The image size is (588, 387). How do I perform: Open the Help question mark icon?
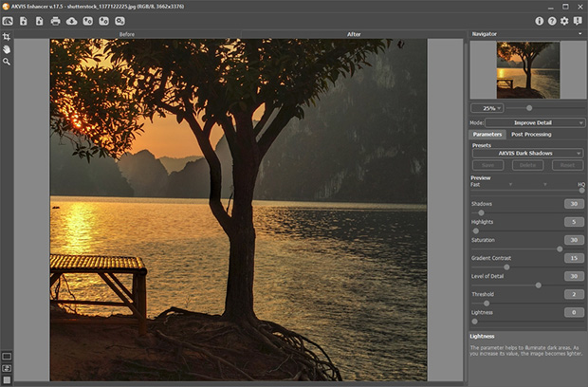click(552, 21)
